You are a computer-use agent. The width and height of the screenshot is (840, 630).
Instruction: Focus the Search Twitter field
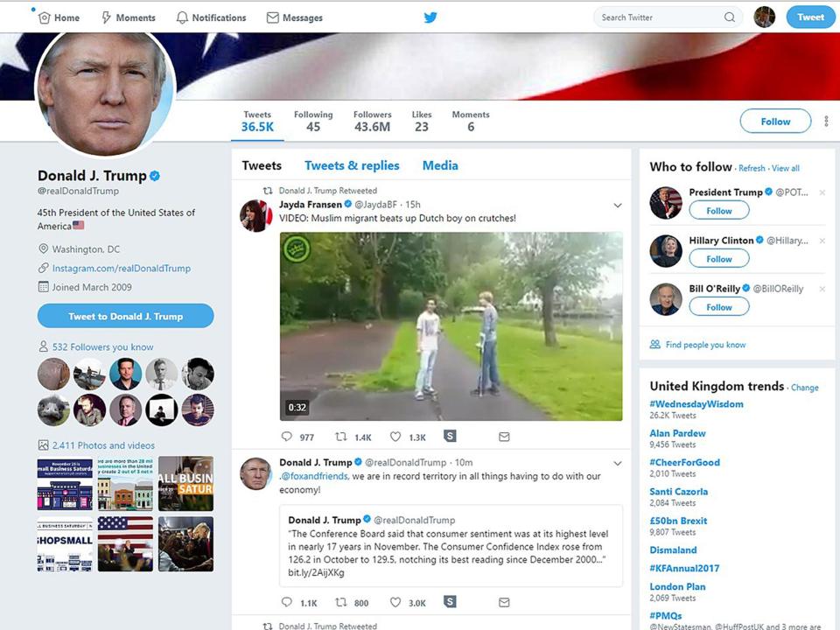pos(668,17)
